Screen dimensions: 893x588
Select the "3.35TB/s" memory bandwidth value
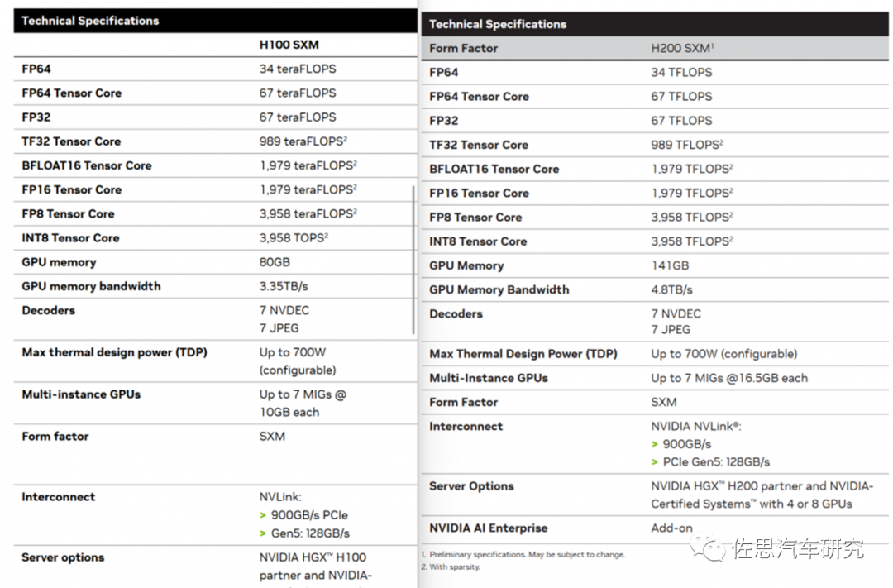click(285, 286)
